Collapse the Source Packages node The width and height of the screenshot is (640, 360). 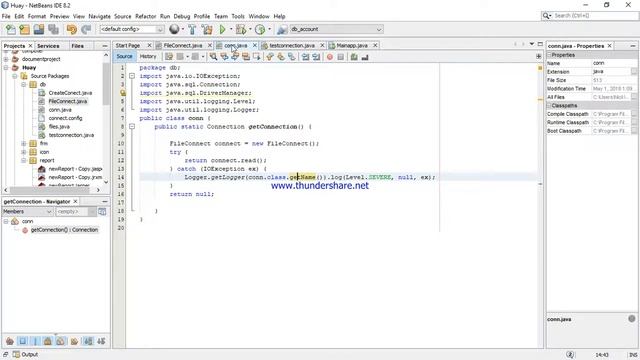tap(15, 76)
